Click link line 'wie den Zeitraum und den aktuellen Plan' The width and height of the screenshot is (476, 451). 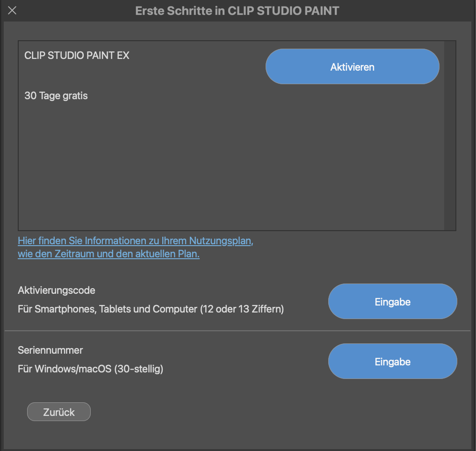[108, 255]
